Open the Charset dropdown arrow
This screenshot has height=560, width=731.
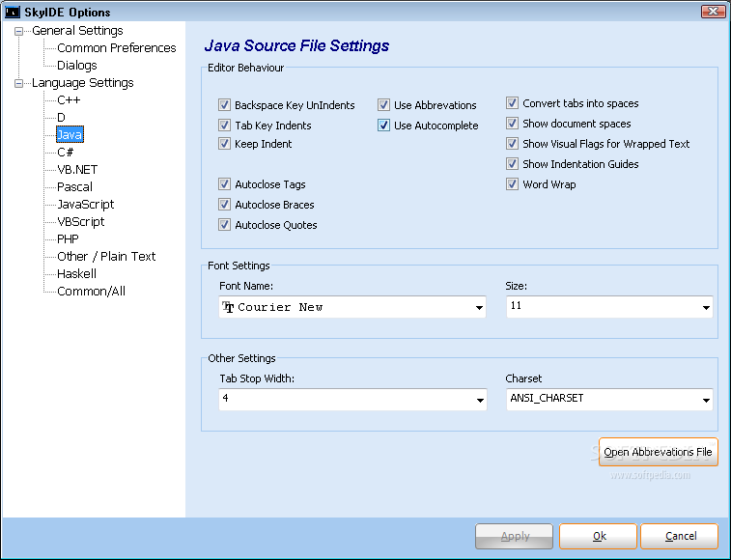(x=706, y=400)
